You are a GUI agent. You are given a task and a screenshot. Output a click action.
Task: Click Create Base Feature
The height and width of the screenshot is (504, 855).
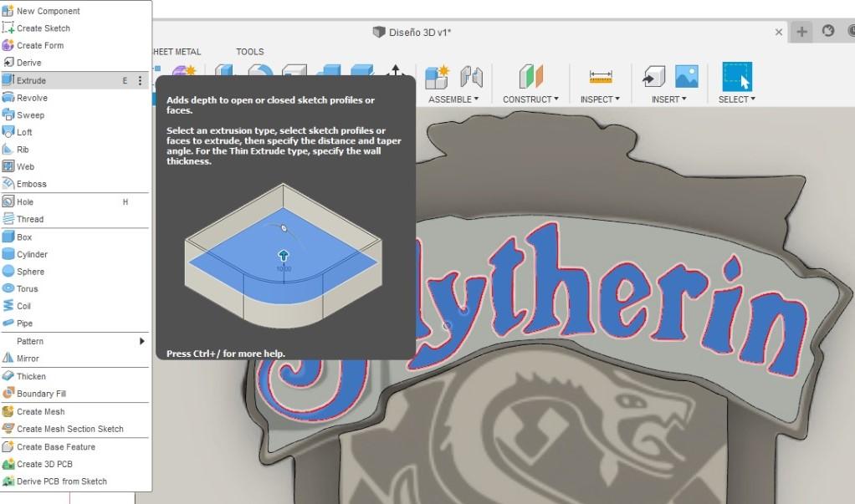point(75,447)
